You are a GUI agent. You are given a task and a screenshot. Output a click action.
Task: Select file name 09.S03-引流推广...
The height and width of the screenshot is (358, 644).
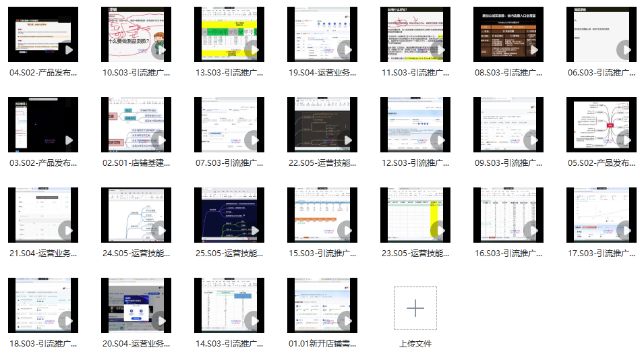(x=508, y=163)
